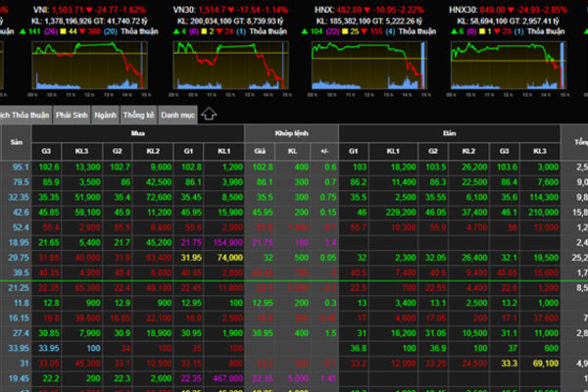The width and height of the screenshot is (588, 392).
Task: Select the Danh mục tab
Action: (178, 115)
